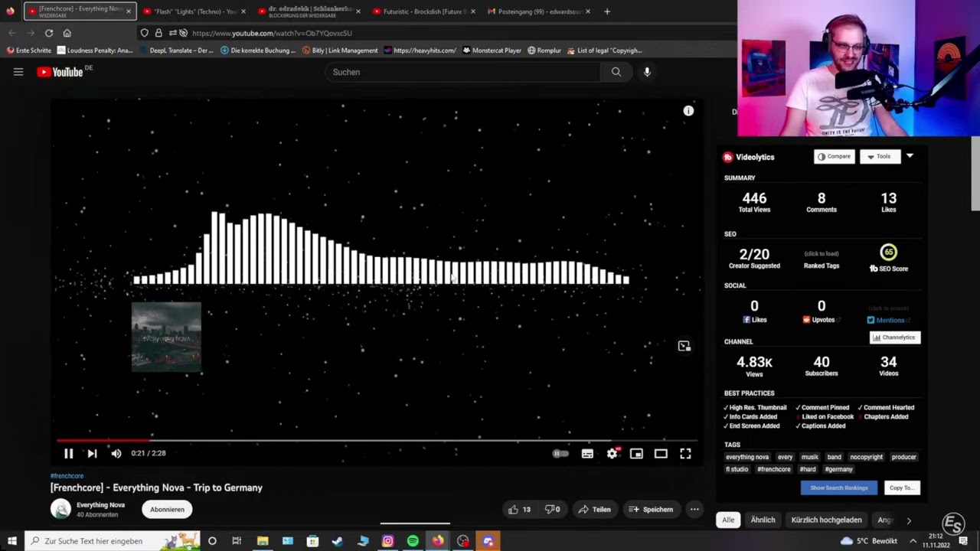The width and height of the screenshot is (980, 551).
Task: Open Instagram from the taskbar
Action: coord(387,541)
